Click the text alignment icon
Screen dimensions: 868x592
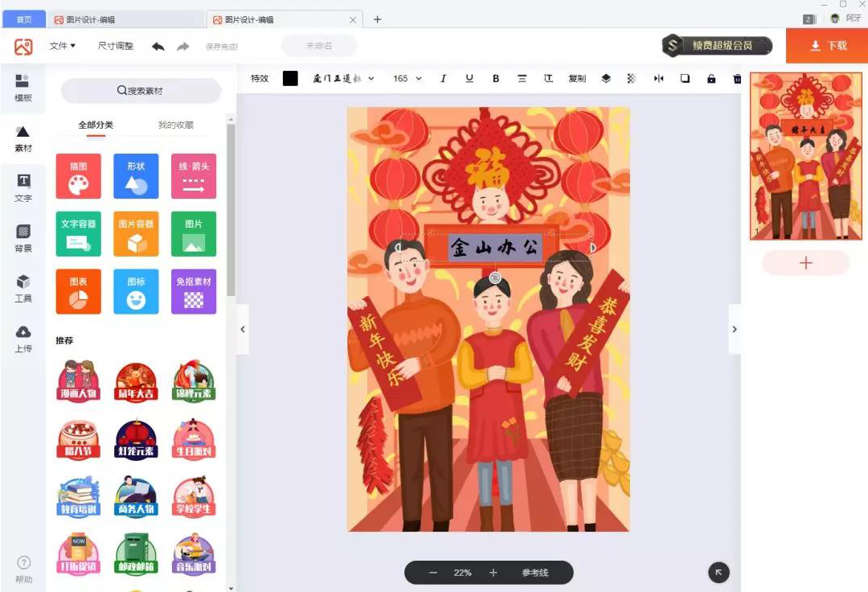[x=522, y=79]
